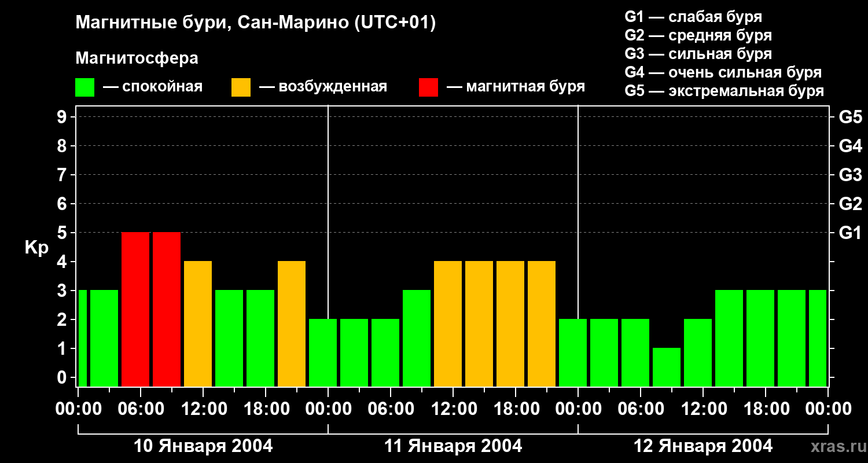The width and height of the screenshot is (868, 463).
Task: Click the red bar covering 06:00 on 10 Января
Action: [x=135, y=309]
